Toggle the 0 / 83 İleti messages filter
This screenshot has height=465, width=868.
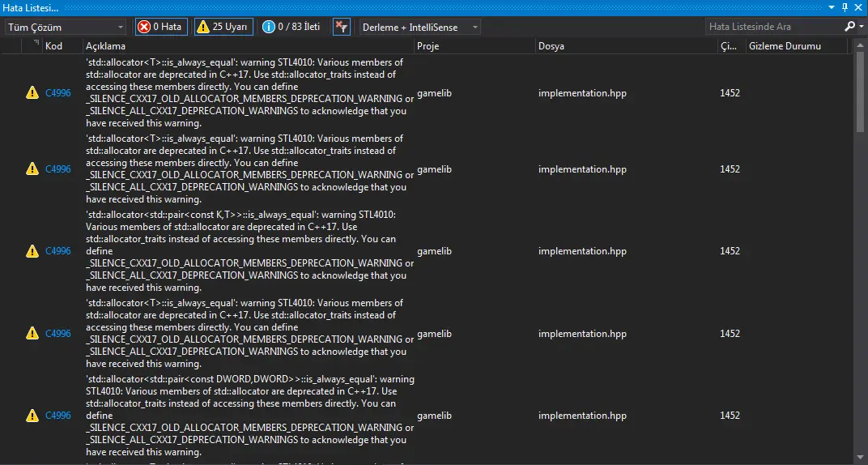point(291,27)
